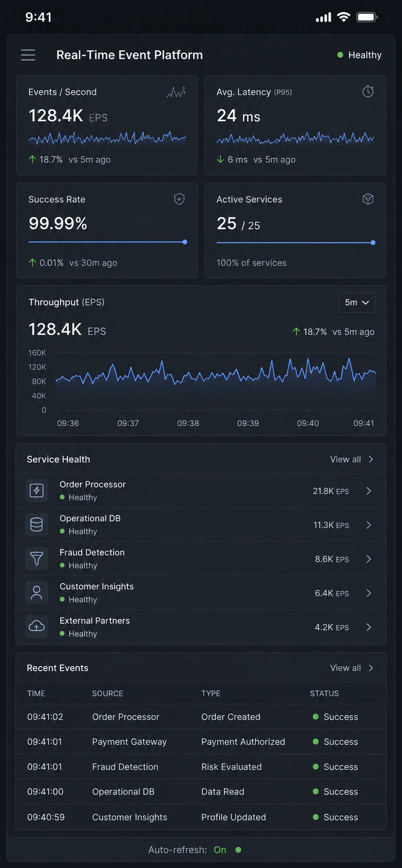The height and width of the screenshot is (868, 402).
Task: Select the 09:41:02 Order Created event
Action: point(201,717)
